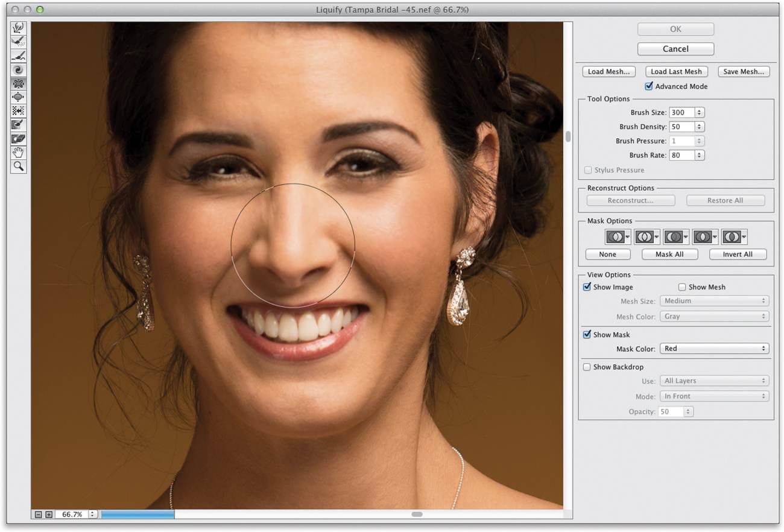This screenshot has height=532, width=784.
Task: Select the Twirl Clockwise tool
Action: point(19,69)
